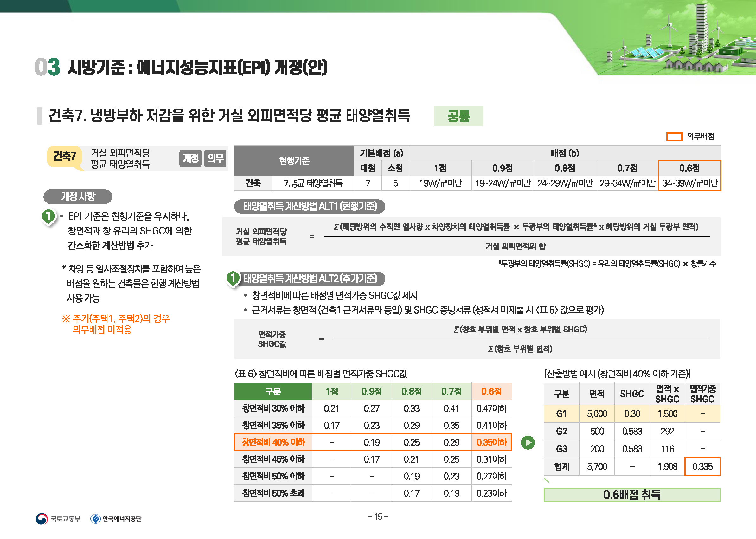Image resolution: width=756 pixels, height=539 pixels.
Task: Click the yellow 건축7 speech bubble
Action: tap(64, 156)
